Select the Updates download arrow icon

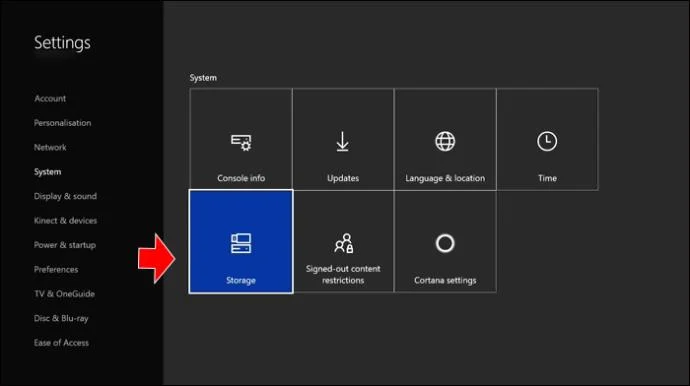point(342,142)
